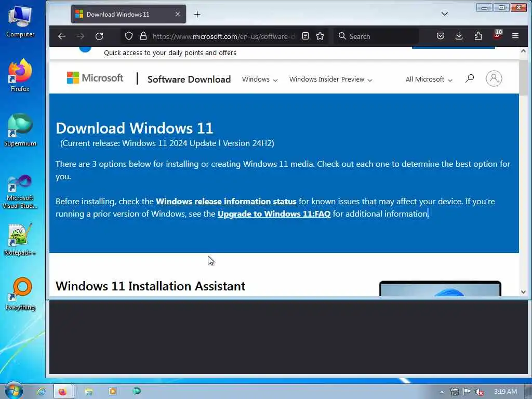
Task: Click the Download Windows 11 heading text
Action: coord(135,128)
